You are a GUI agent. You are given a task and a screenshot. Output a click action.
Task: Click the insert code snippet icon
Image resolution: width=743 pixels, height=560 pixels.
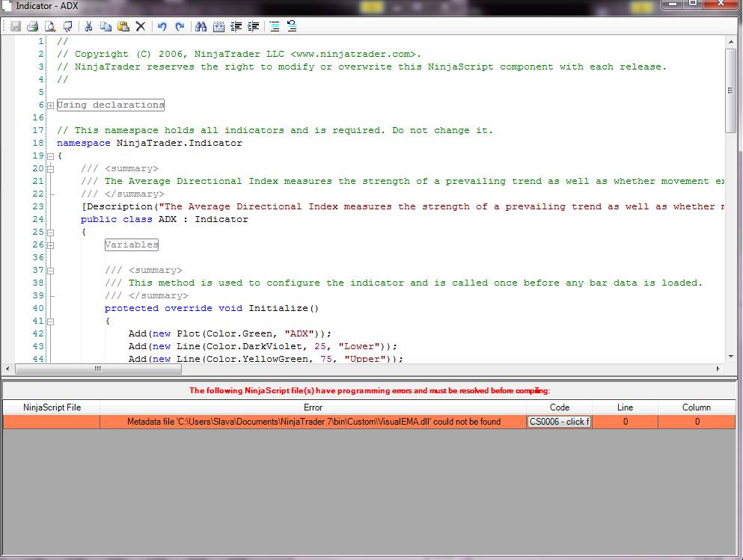[x=218, y=26]
